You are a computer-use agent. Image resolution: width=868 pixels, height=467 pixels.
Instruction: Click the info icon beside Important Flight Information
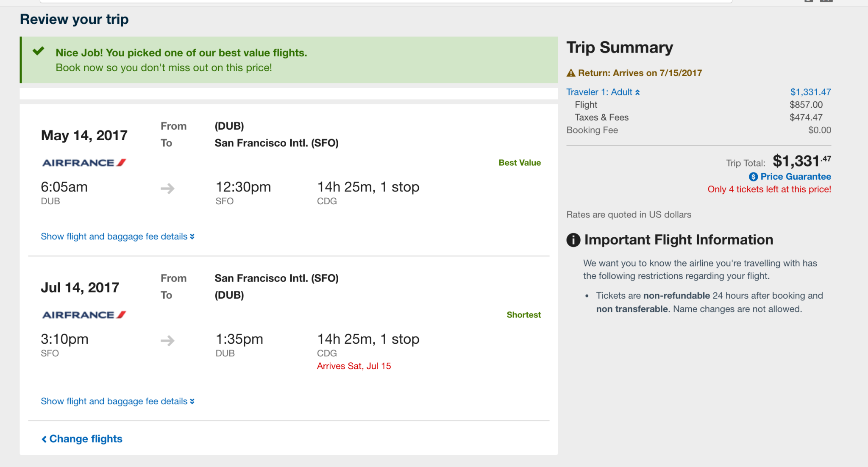573,240
